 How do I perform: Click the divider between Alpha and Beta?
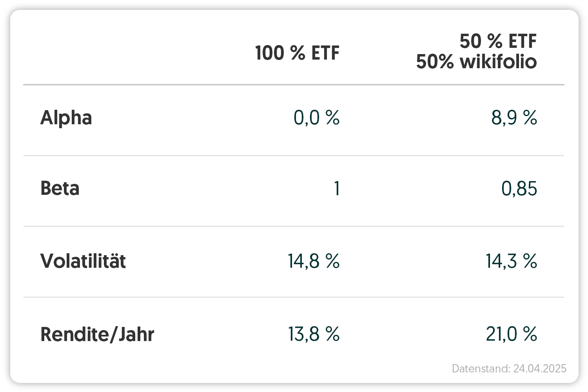[294, 156]
